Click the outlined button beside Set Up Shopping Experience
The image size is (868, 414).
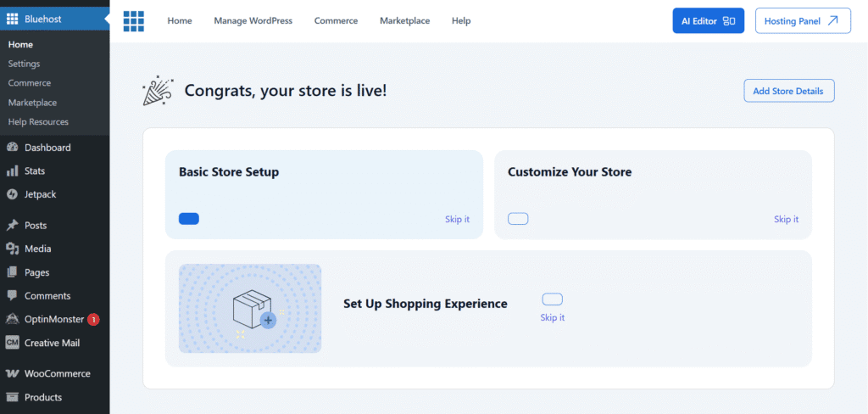pyautogui.click(x=552, y=299)
